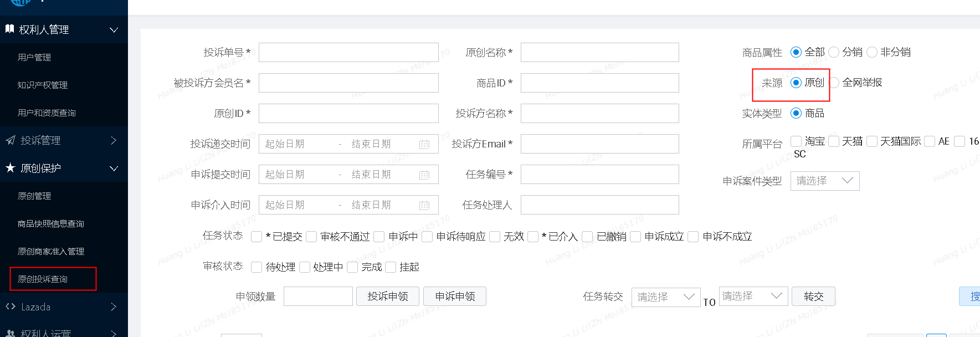
Task: Focus the 投诉单号 input field
Action: [348, 53]
